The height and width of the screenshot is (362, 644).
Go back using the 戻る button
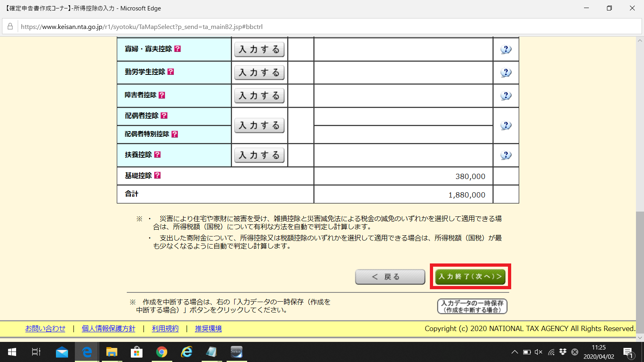(x=390, y=277)
